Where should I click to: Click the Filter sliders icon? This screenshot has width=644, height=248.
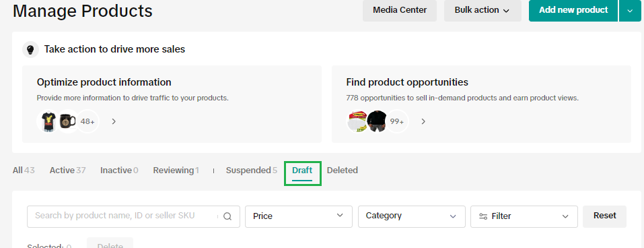click(483, 216)
